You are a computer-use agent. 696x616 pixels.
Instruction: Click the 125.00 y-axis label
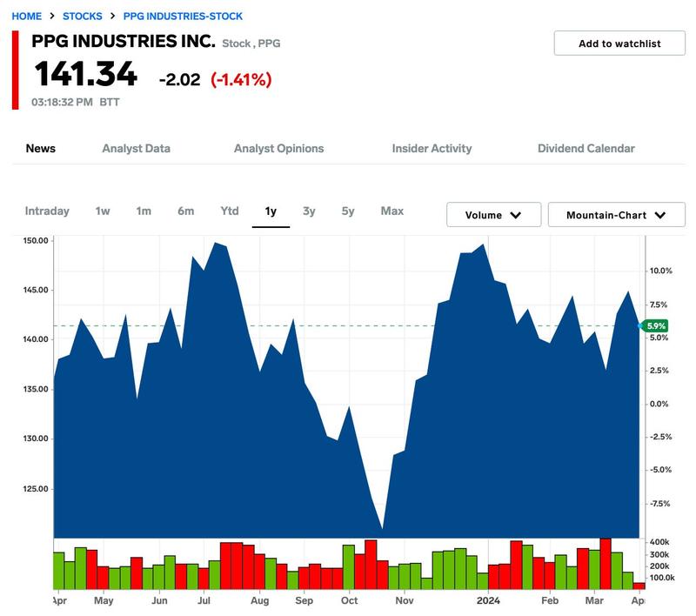[x=36, y=489]
